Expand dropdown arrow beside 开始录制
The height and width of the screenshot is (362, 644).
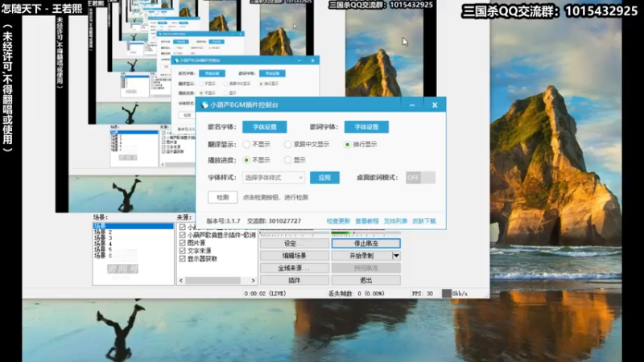pos(396,256)
